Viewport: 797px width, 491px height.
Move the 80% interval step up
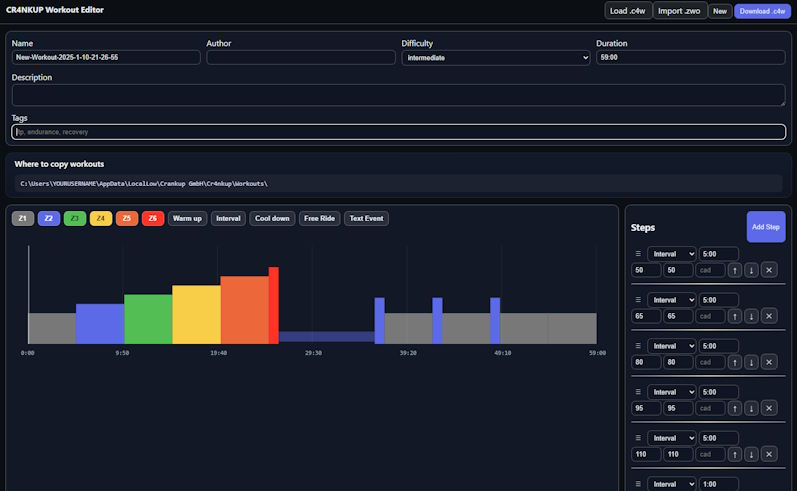coord(734,362)
